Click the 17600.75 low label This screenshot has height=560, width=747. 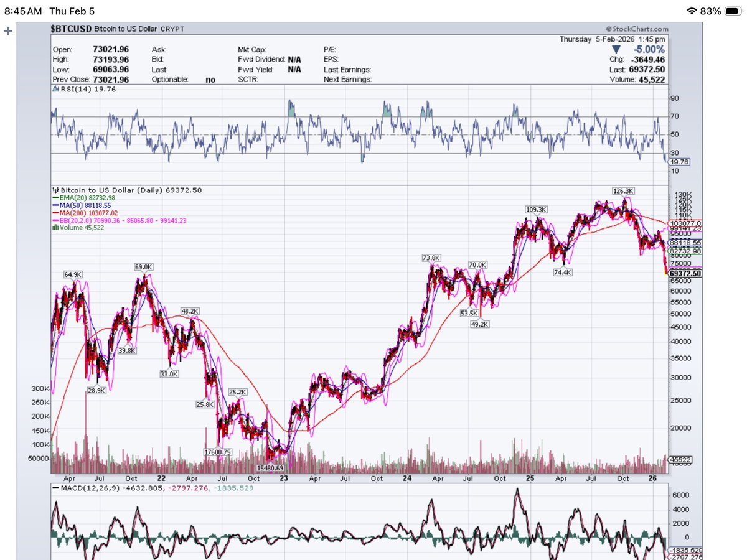[x=218, y=452]
